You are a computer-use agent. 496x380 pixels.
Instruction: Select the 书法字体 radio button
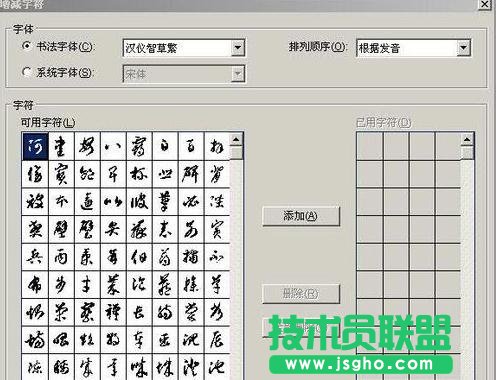point(27,46)
